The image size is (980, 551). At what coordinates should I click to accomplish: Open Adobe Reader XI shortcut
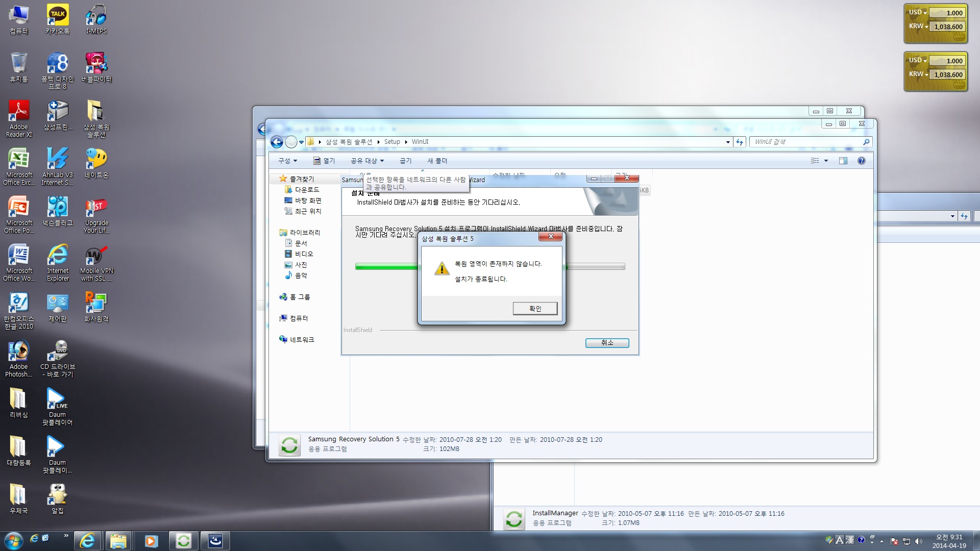(19, 119)
